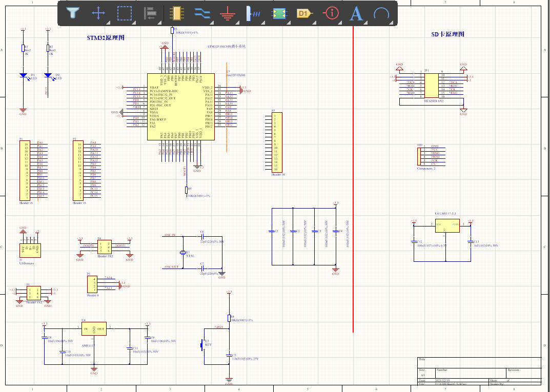
Task: Select the R4 10KΩ resistor symbol
Action: tap(229, 318)
